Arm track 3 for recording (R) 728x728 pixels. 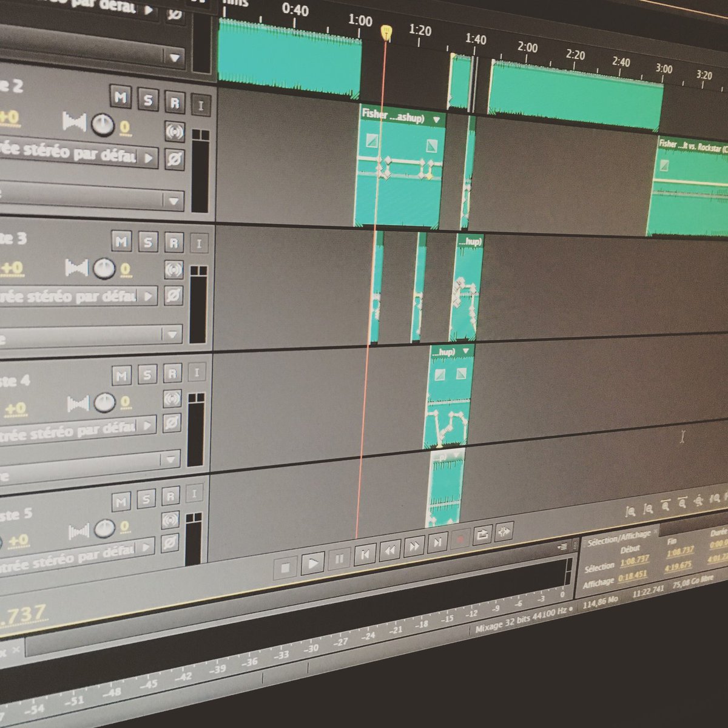[x=174, y=243]
